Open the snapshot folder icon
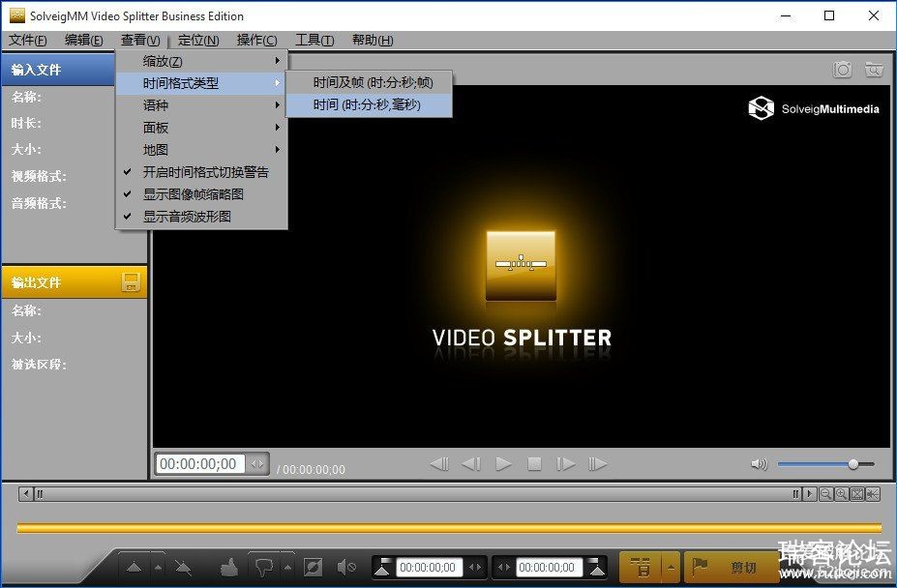 [x=874, y=70]
